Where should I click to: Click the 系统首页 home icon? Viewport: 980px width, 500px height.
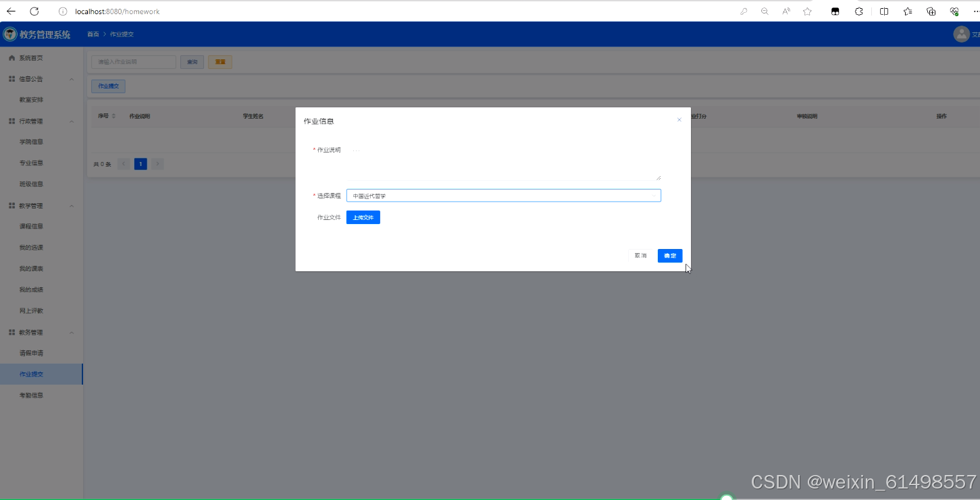(x=11, y=57)
